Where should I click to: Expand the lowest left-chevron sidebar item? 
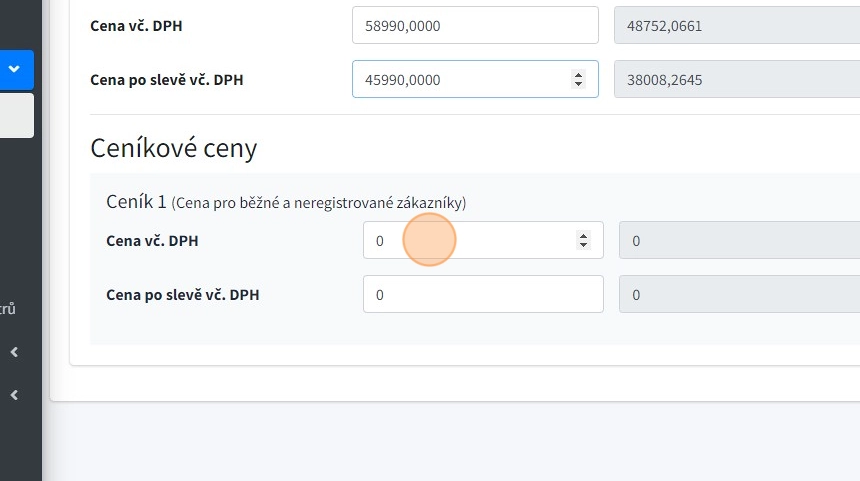pos(14,395)
